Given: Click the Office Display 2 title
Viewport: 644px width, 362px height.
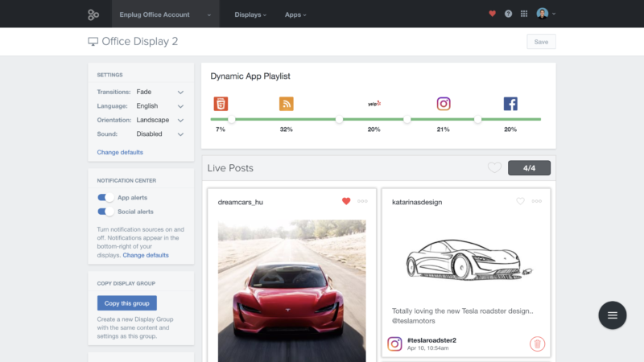Looking at the screenshot, I should click(x=139, y=42).
